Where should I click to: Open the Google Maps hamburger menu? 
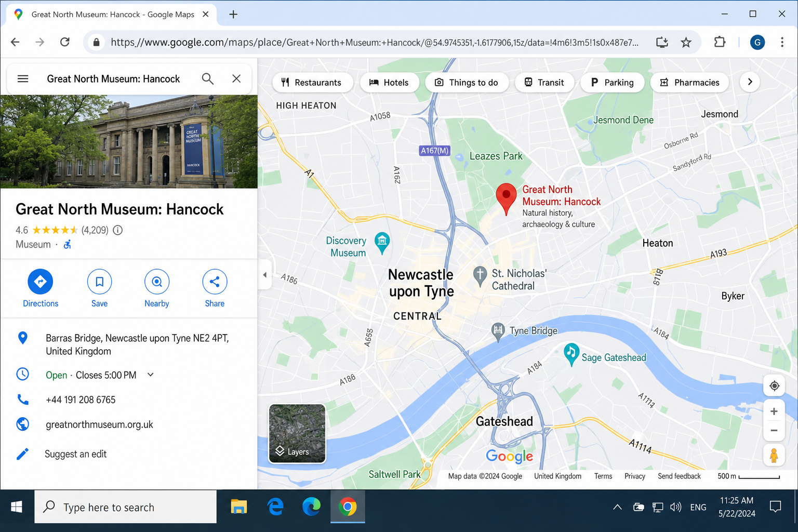point(23,79)
